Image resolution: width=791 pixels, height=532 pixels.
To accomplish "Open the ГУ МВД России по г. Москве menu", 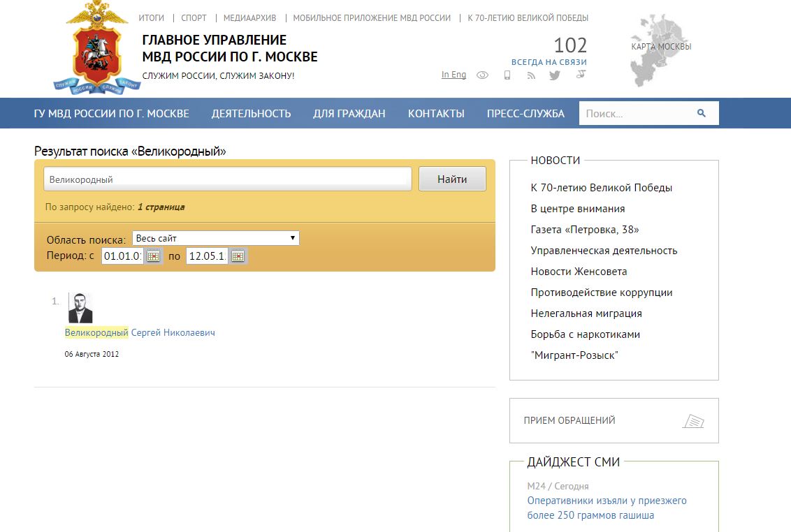I will click(112, 114).
